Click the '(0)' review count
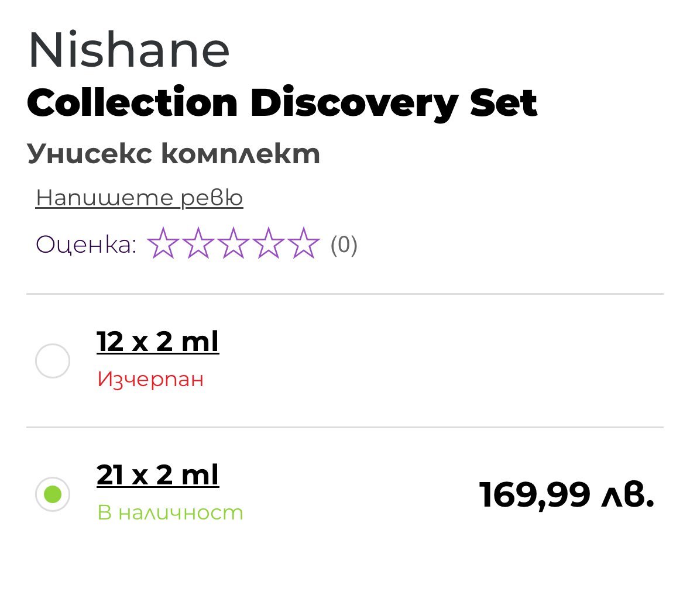This screenshot has width=690, height=616. pyautogui.click(x=344, y=244)
